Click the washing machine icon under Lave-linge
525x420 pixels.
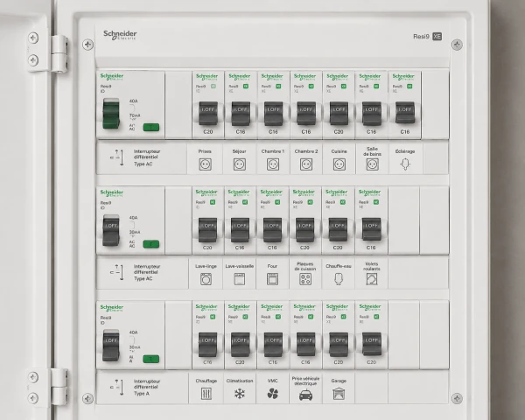point(206,279)
